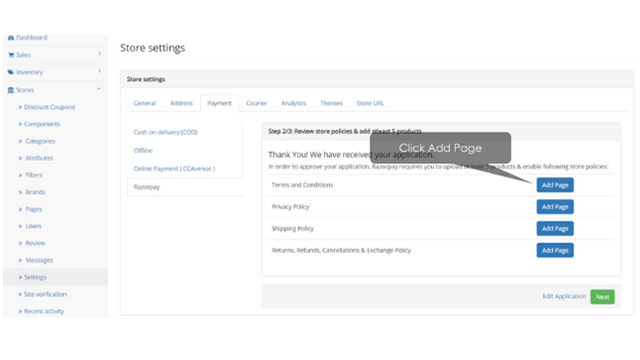Image resolution: width=640 pixels, height=360 pixels.
Task: Open Attributes in the sidebar
Action: (x=39, y=158)
